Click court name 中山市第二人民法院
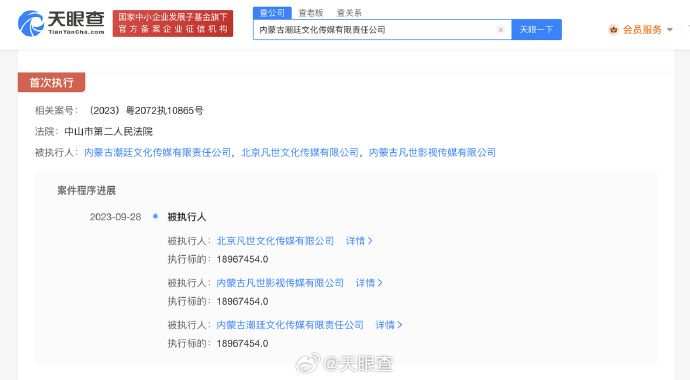 point(109,132)
